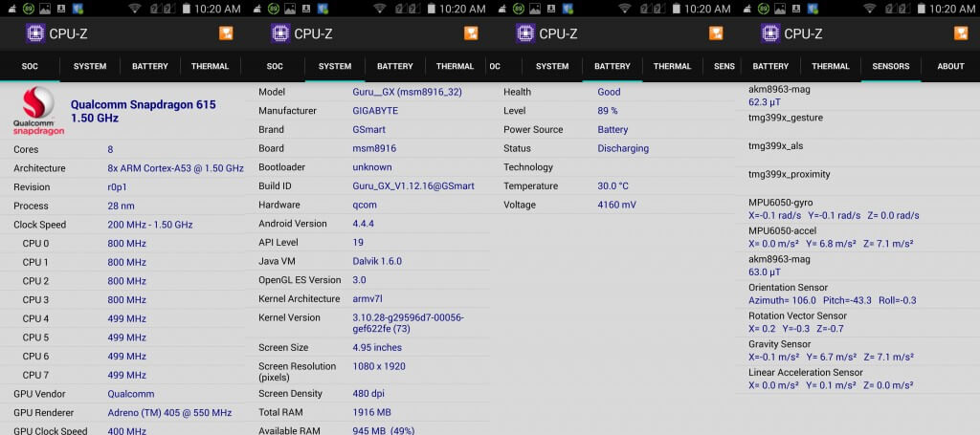Click the tmg399x_proximity sensor row
Image resolution: width=980 pixels, height=435 pixels.
[x=857, y=181]
